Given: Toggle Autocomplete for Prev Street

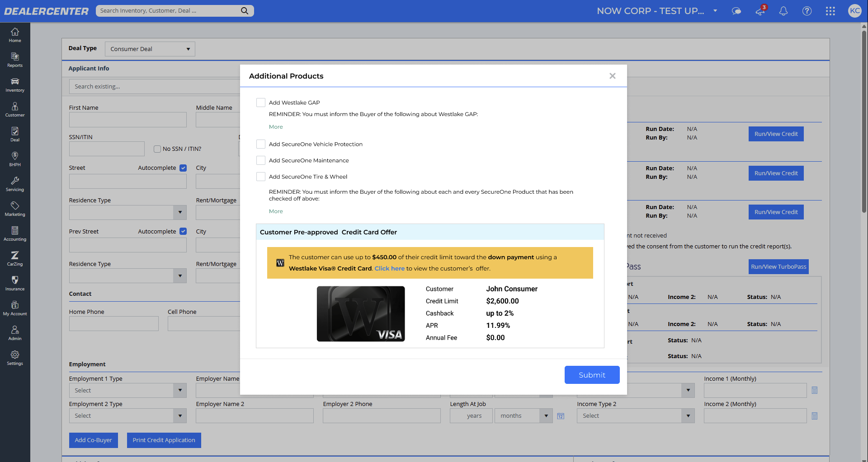Looking at the screenshot, I should point(183,231).
